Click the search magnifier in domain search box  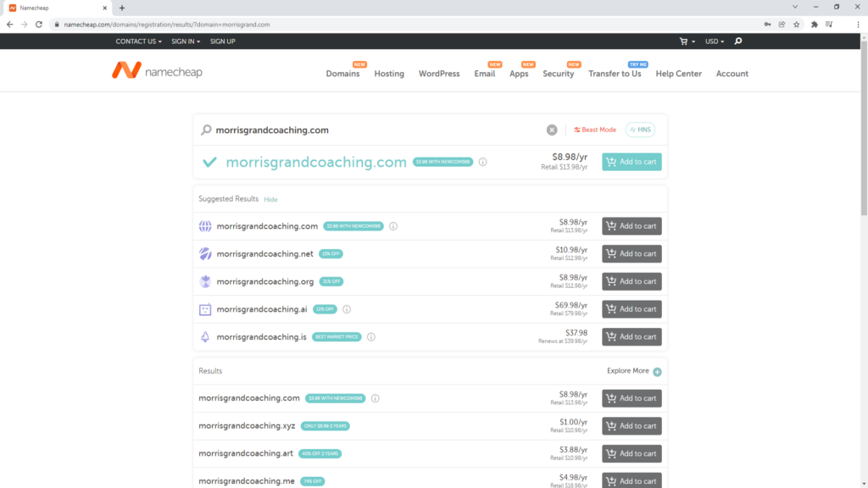pos(206,130)
